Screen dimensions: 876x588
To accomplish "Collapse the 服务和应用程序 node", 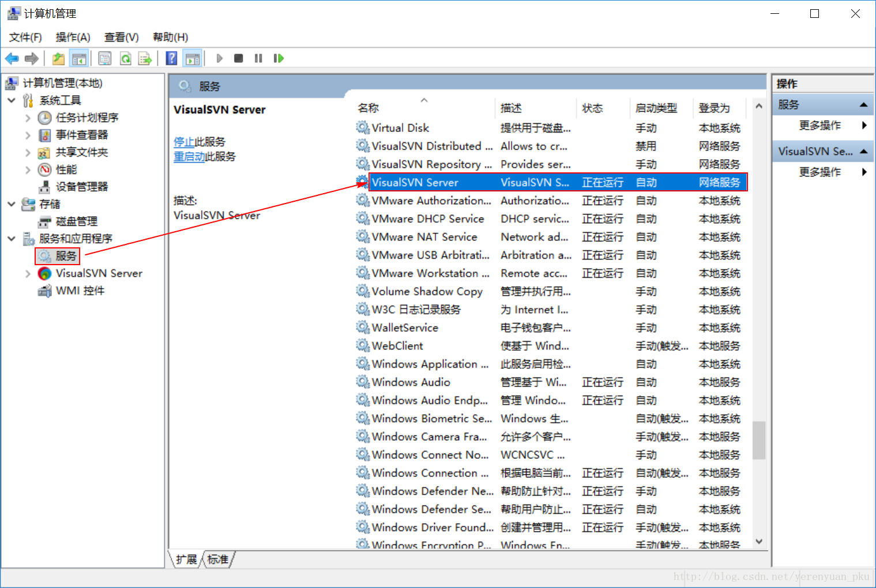I will tap(12, 239).
